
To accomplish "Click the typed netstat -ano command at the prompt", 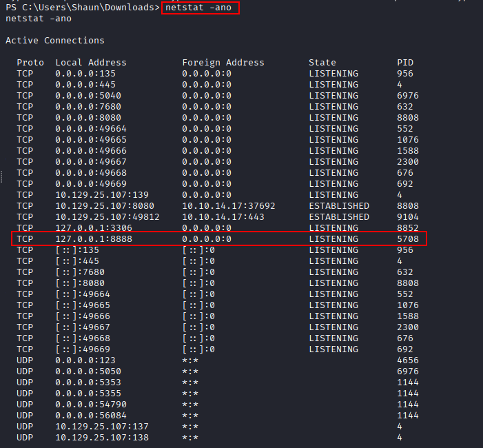I will [198, 8].
